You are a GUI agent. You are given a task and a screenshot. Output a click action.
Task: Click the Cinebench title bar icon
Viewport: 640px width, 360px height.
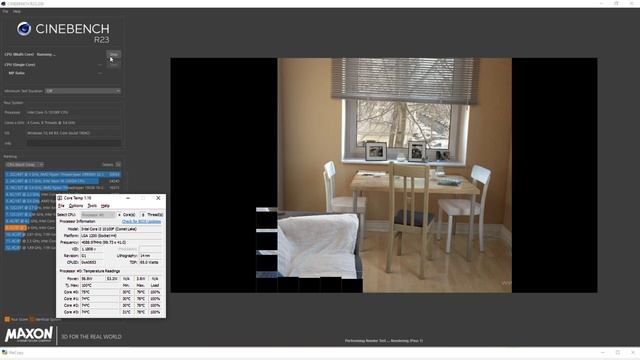click(4, 3)
